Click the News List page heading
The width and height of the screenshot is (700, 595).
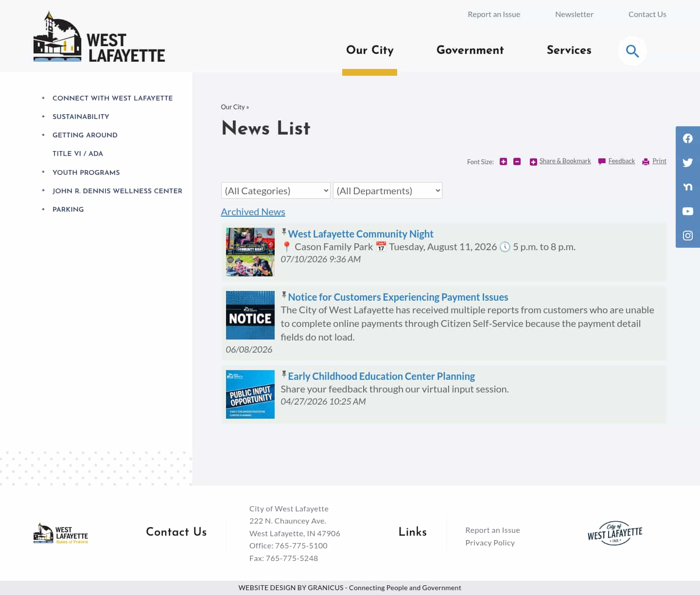pyautogui.click(x=266, y=128)
